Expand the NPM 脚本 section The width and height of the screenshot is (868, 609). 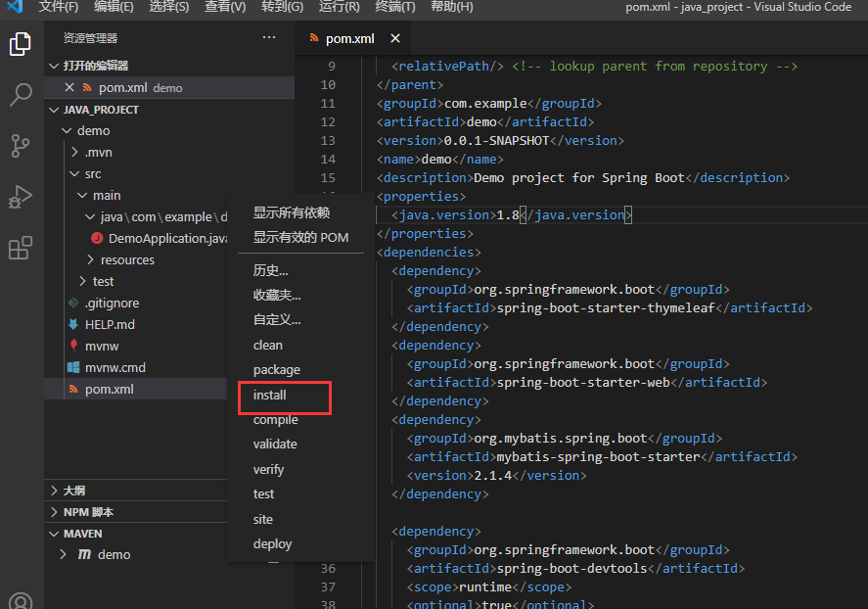54,512
